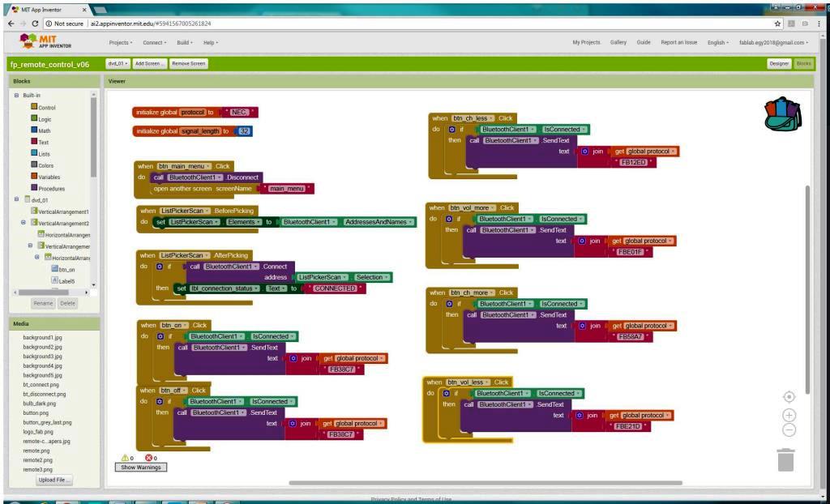Click the viewer horizontal scrollbar

pyautogui.click(x=486, y=483)
